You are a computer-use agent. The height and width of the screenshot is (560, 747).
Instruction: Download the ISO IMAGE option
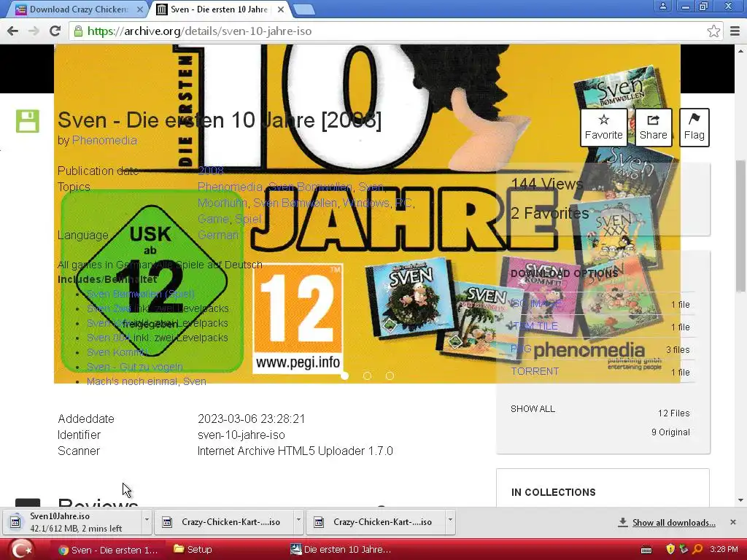[x=536, y=304]
